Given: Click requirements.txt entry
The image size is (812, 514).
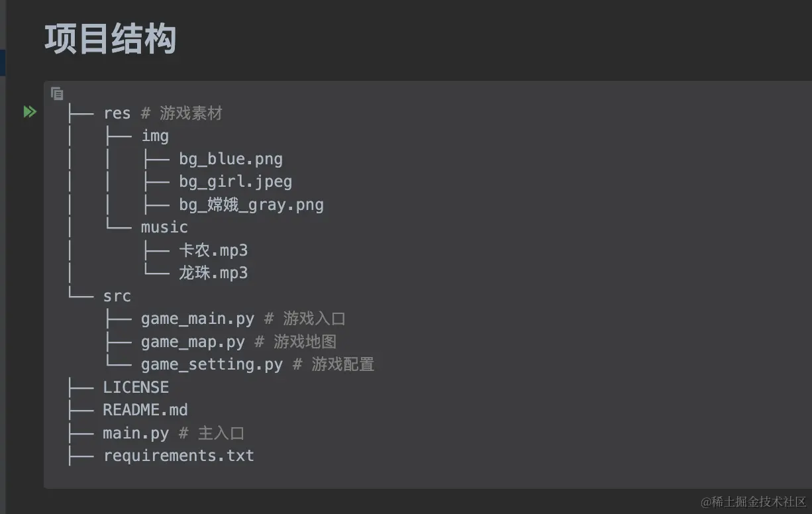Looking at the screenshot, I should [179, 456].
